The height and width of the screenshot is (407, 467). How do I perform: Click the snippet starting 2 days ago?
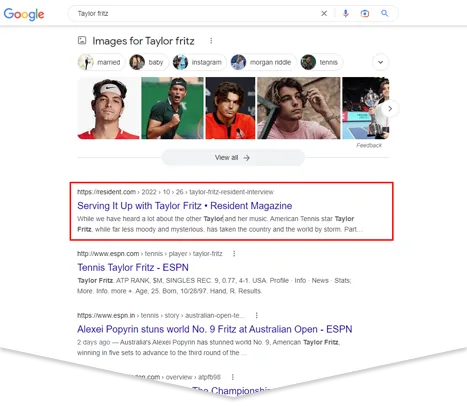[x=209, y=348]
